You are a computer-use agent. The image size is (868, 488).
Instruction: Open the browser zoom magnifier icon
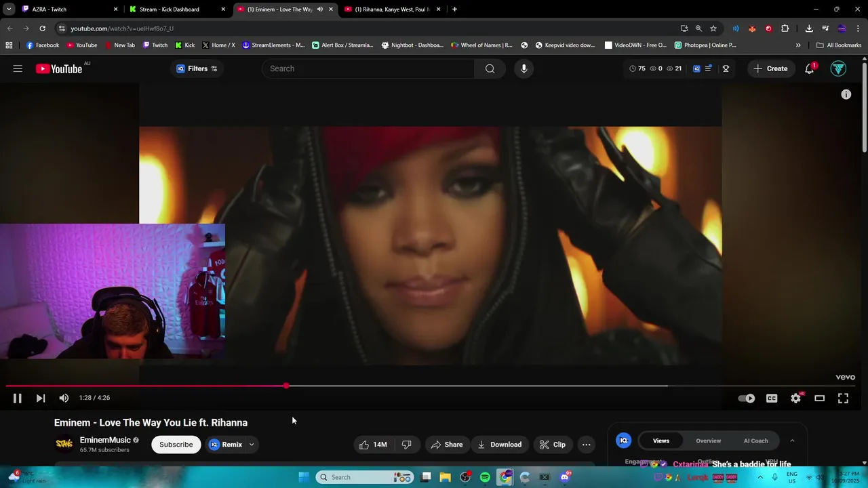(x=698, y=28)
